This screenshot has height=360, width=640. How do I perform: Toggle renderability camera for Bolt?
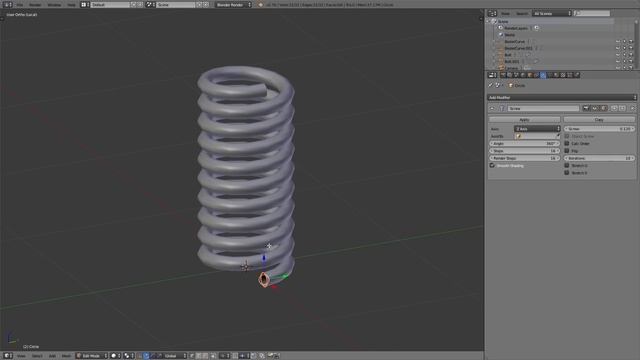coord(631,54)
